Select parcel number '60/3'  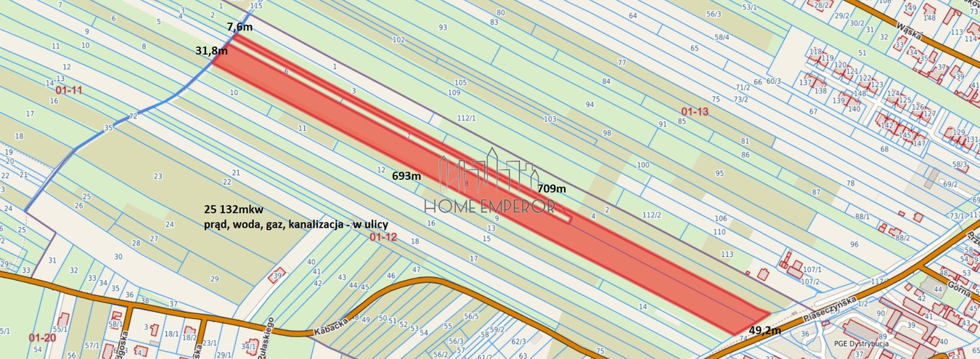(774, 81)
